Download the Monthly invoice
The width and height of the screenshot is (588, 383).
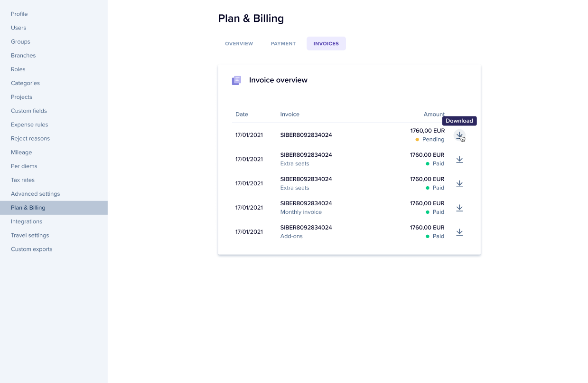(459, 208)
